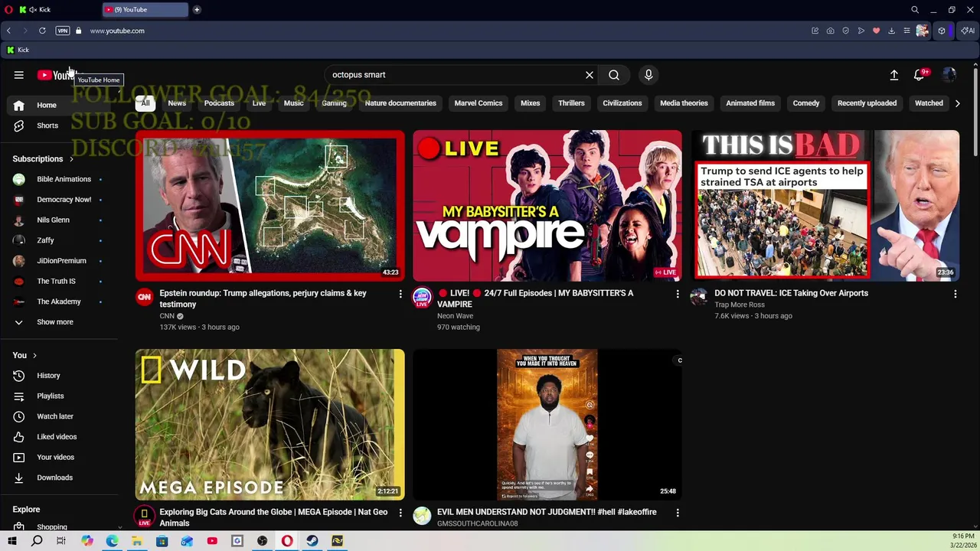
Task: Open the Create upload icon
Action: (893, 75)
